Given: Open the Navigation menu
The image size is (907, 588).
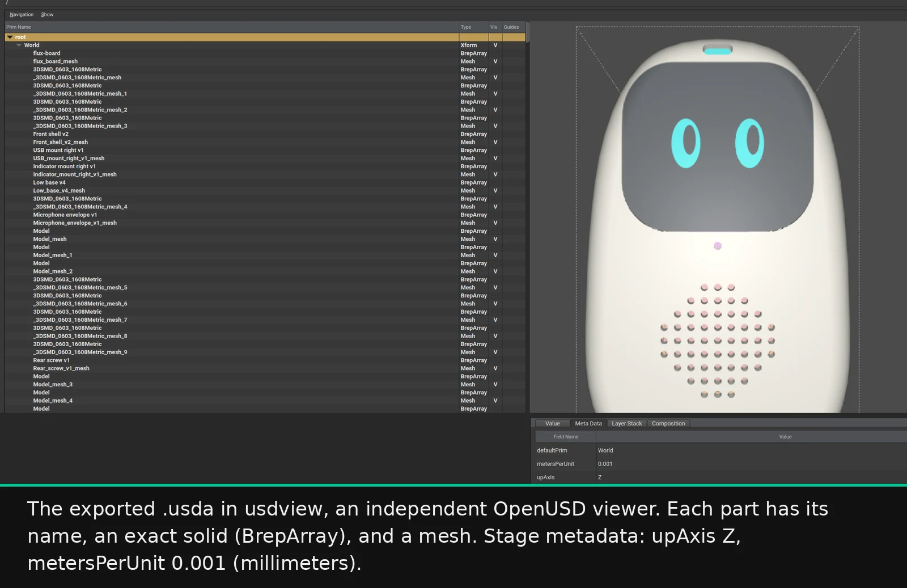Looking at the screenshot, I should (22, 15).
